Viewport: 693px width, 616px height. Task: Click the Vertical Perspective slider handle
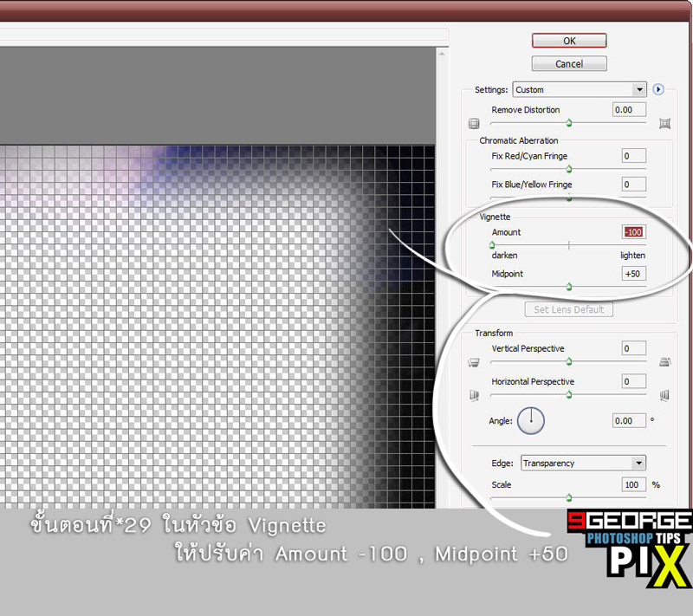(569, 361)
